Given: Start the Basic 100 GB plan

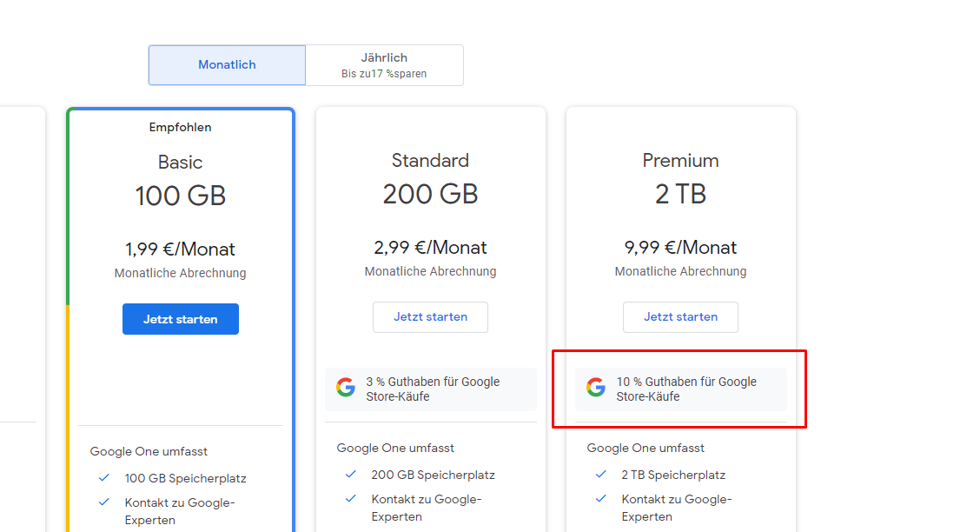Looking at the screenshot, I should [180, 319].
